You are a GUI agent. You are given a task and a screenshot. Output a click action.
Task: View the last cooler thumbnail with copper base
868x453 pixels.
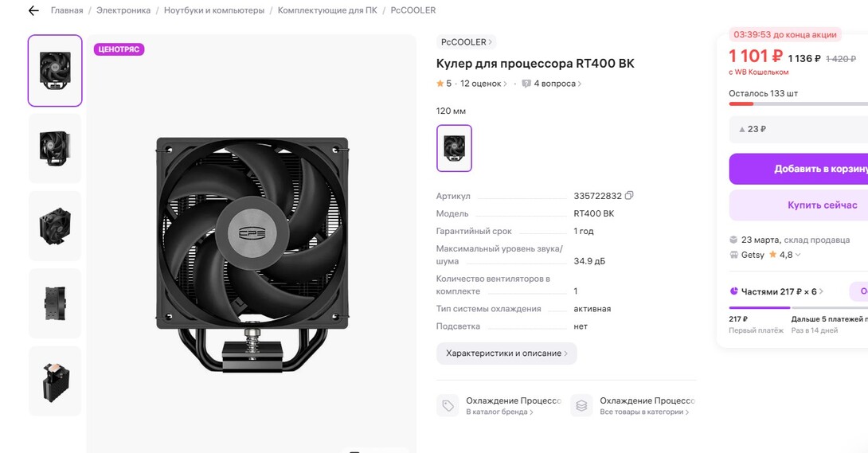pos(55,381)
